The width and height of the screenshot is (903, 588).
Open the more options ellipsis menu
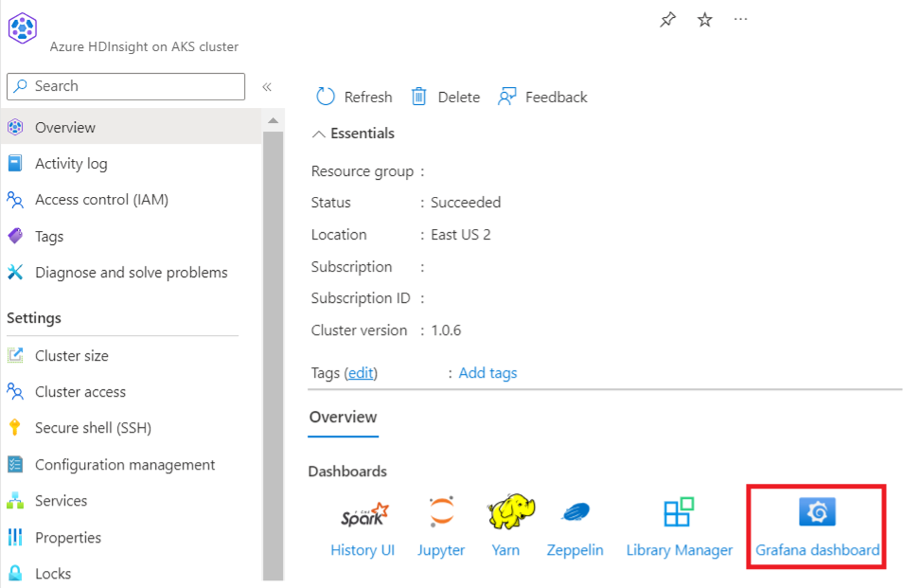740,20
